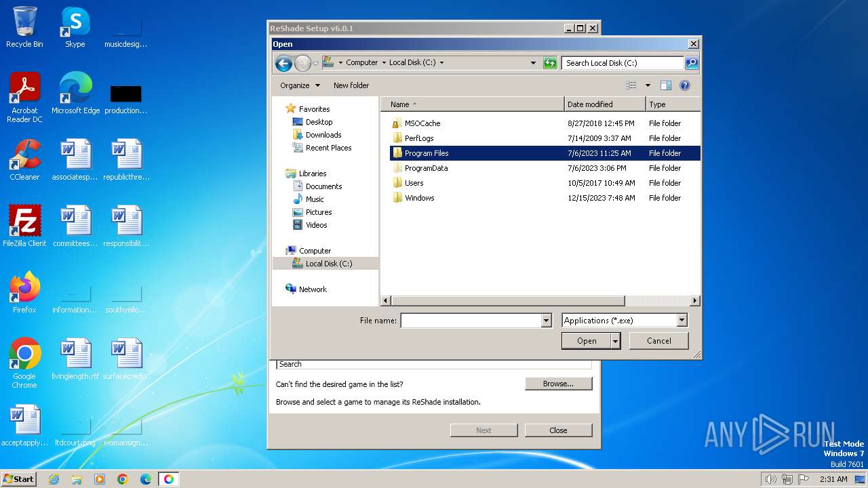
Task: Click Close in ReShade Setup window
Action: pyautogui.click(x=558, y=430)
